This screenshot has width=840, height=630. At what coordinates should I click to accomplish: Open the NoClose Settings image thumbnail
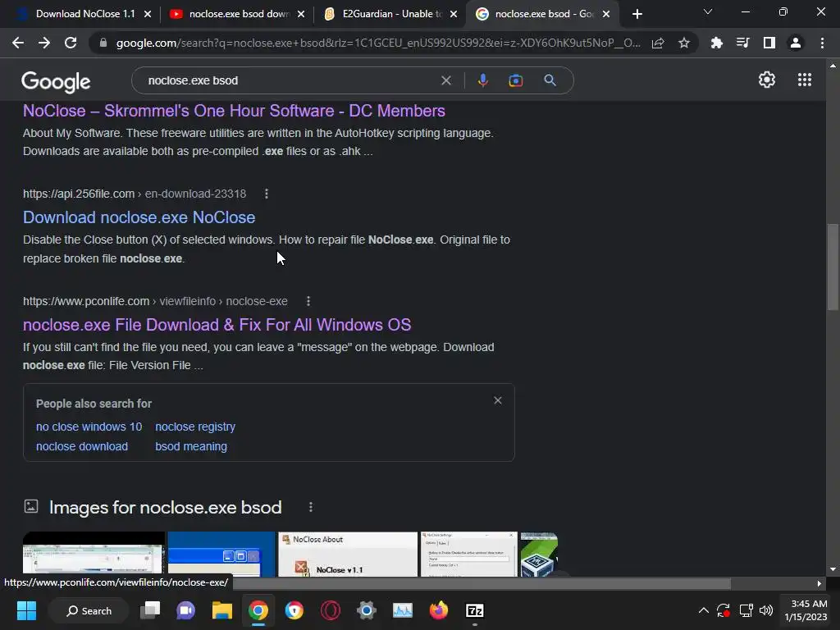tap(469, 554)
